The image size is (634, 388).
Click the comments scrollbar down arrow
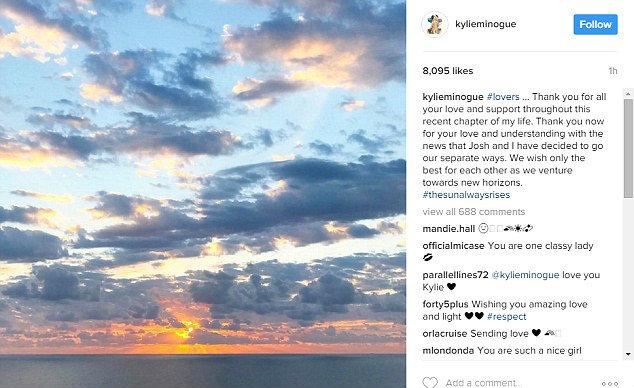coord(628,354)
